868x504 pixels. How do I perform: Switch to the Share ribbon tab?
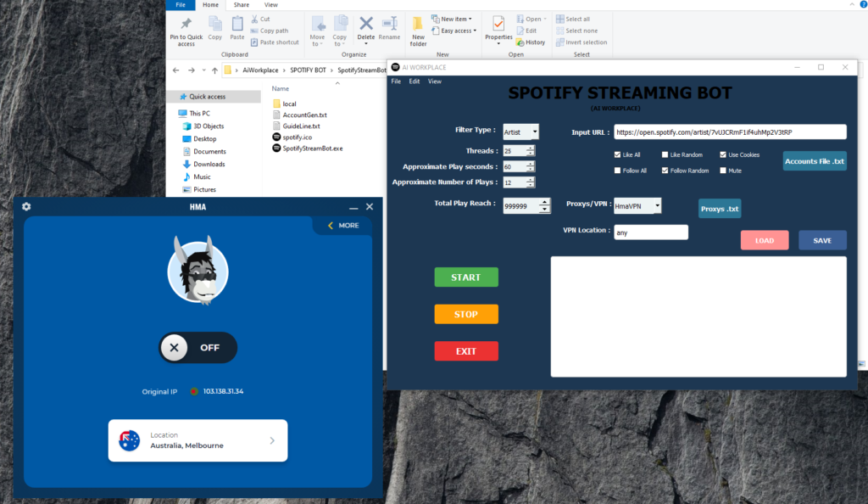pyautogui.click(x=242, y=5)
